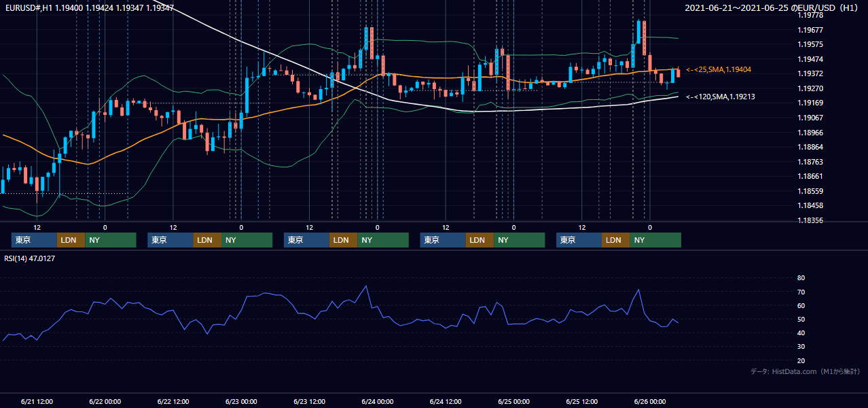Click RSI scale value 40
Screen dimensions: 868x408
(801, 333)
